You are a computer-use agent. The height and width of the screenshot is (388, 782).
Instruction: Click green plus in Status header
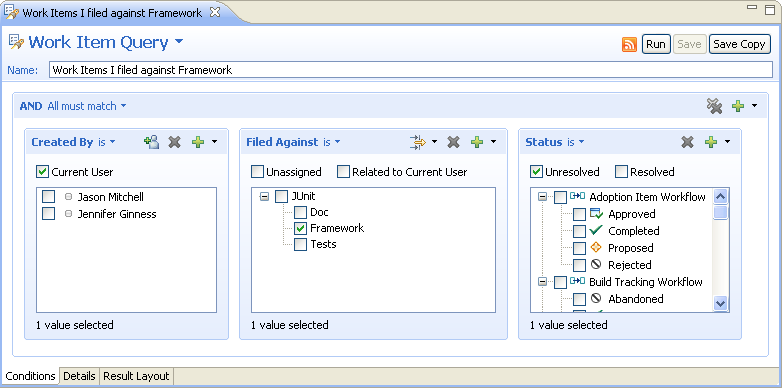(x=711, y=142)
